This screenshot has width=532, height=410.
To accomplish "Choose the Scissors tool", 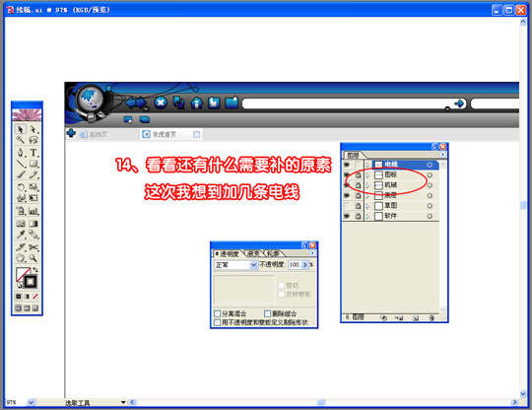I will pyautogui.click(x=33, y=247).
